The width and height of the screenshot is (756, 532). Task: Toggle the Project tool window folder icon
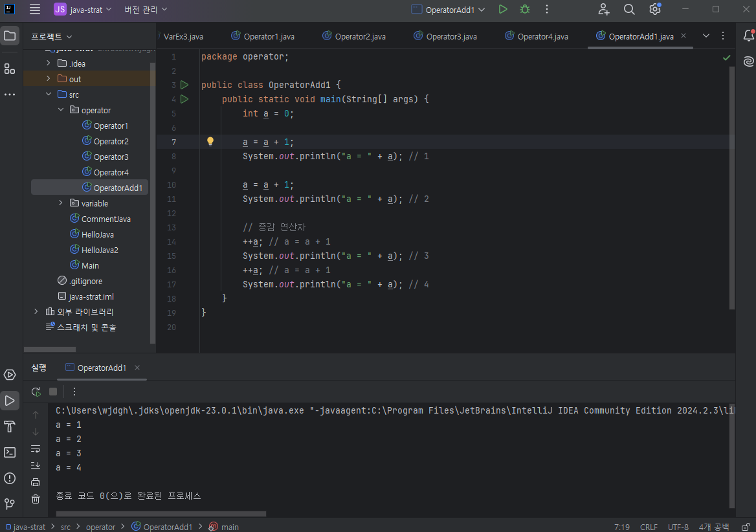[10, 36]
